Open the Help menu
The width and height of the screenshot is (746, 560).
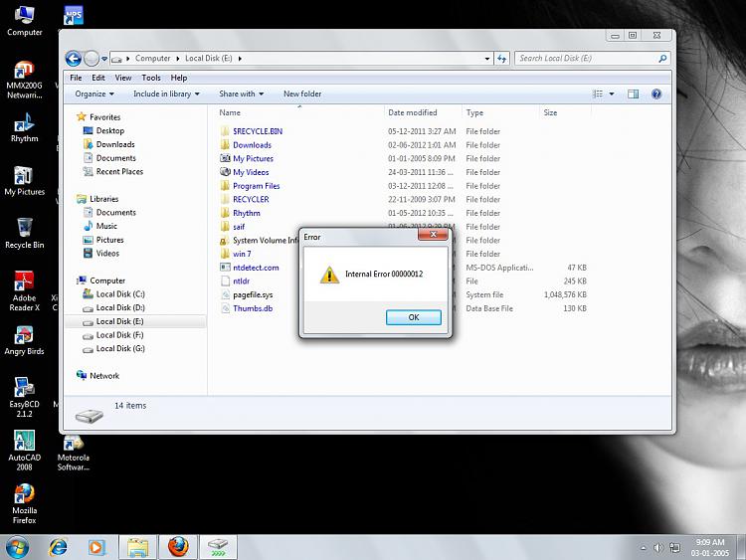pos(179,78)
